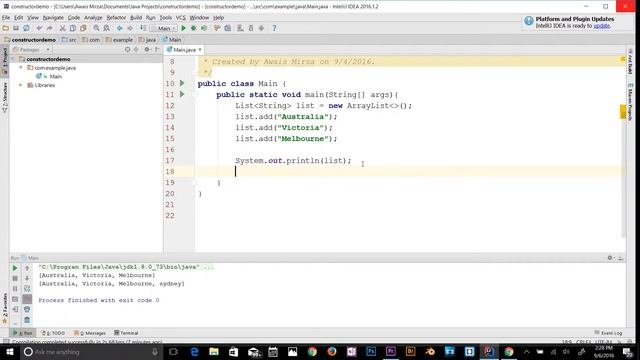Click the toolbar Help question mark
Viewport: 640px width, 360px height.
[x=274, y=28]
